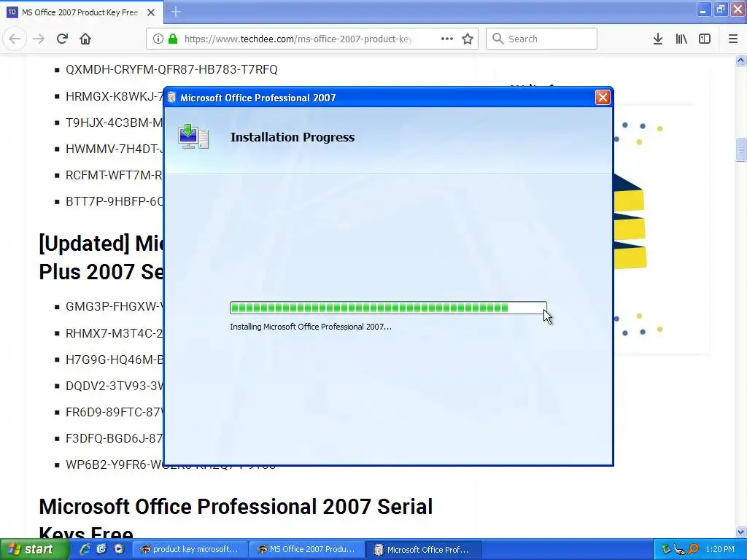Click the key starting with BTT7P-9HBFP

[x=115, y=201]
